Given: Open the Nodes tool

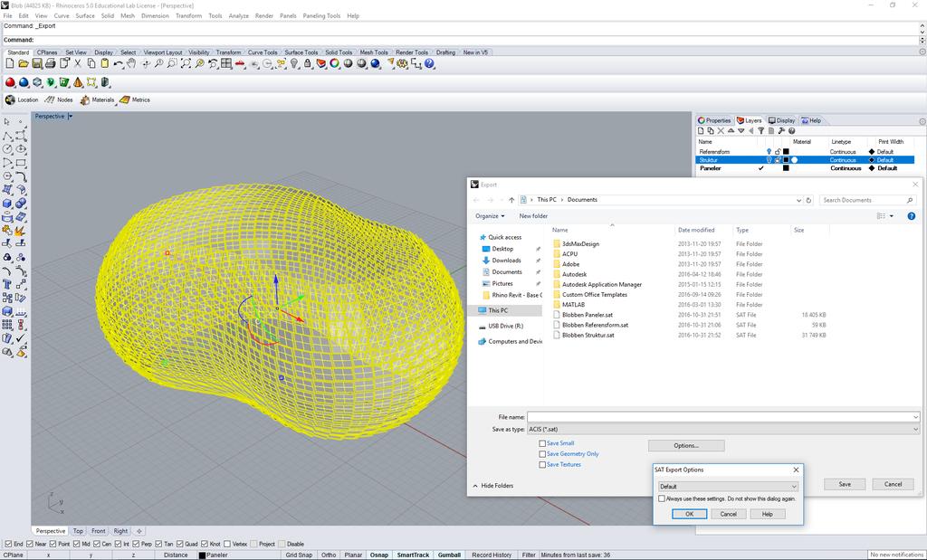Looking at the screenshot, I should coord(59,100).
